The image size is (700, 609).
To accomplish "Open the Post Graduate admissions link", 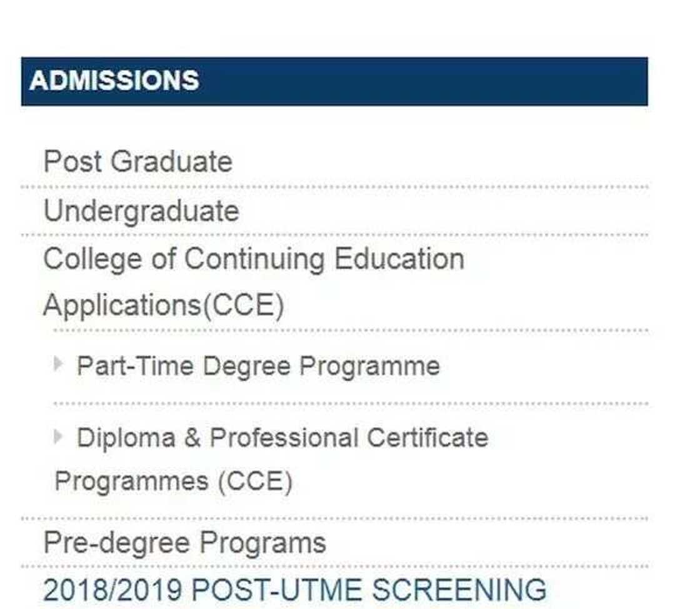I will (x=137, y=162).
